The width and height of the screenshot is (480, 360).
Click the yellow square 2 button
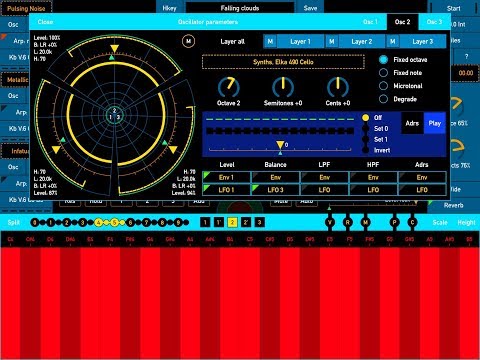232,222
